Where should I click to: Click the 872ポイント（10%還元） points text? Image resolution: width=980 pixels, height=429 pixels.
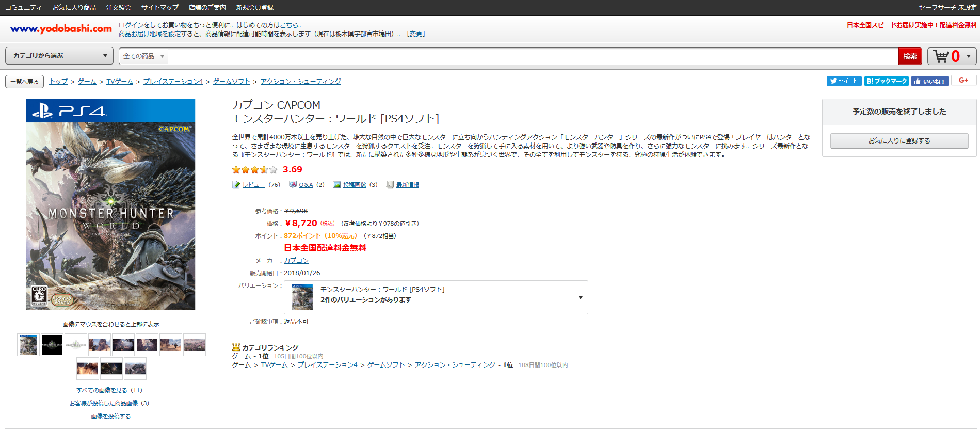point(320,236)
